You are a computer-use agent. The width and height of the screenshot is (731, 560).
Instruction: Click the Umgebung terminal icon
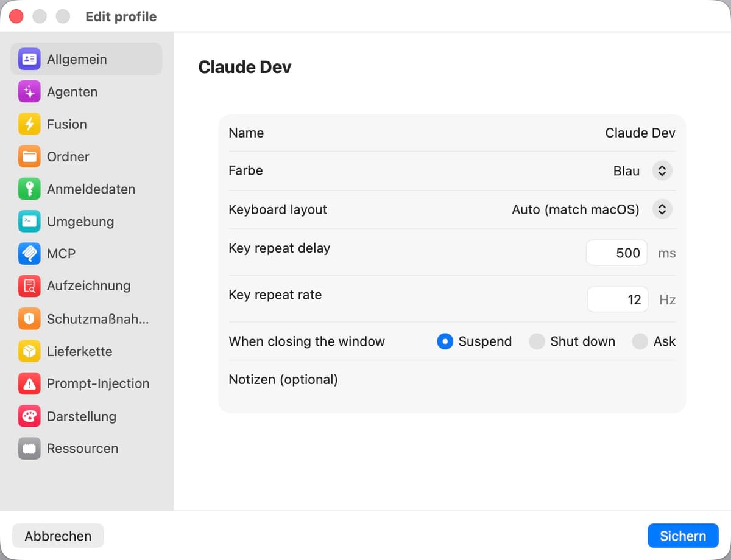(29, 222)
